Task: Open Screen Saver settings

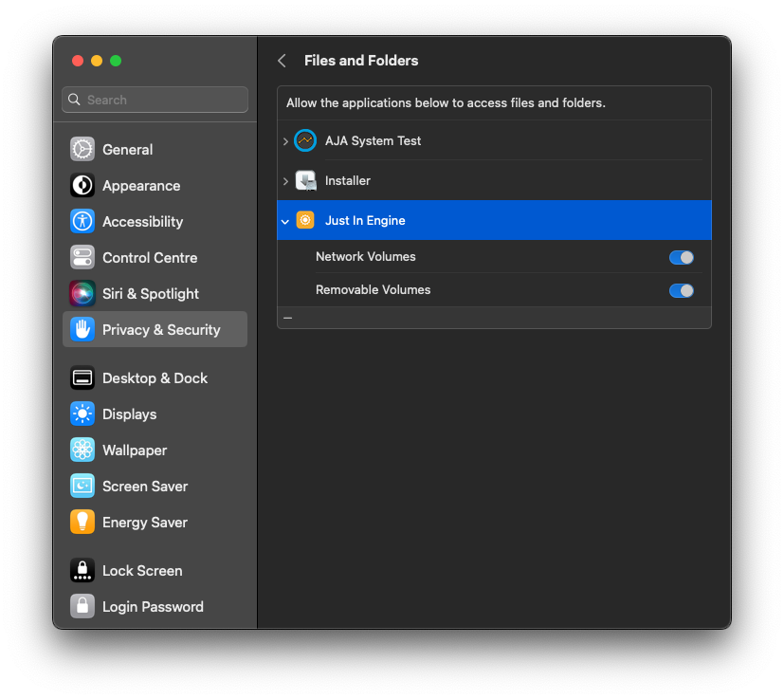Action: 155,486
